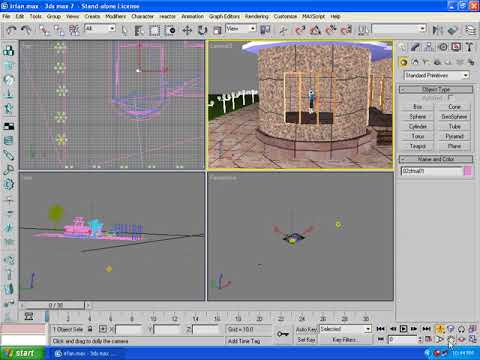Enable the AutoGrid checkbox
Screen dimensions: 480x360
point(451,98)
